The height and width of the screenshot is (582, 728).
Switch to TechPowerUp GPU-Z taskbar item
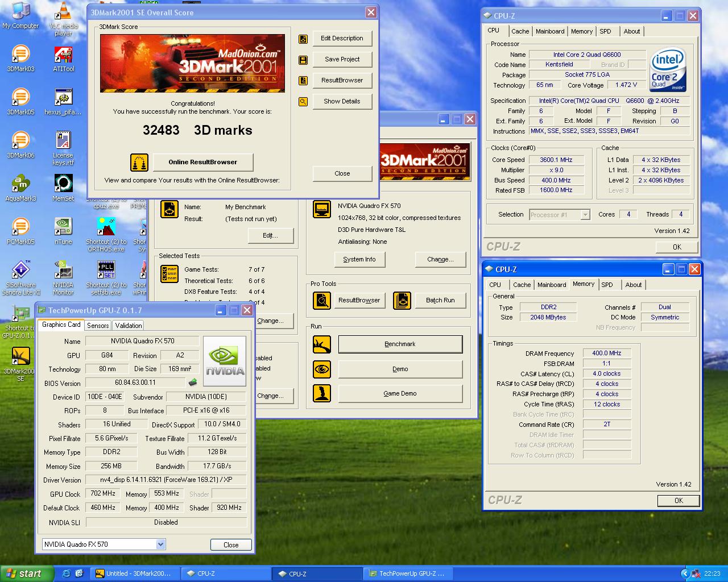tap(408, 573)
